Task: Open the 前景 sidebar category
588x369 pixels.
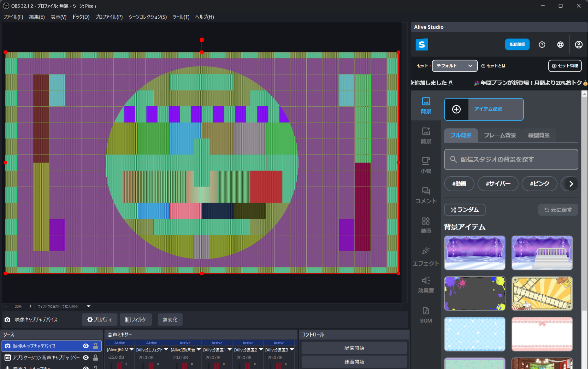Action: coord(426,136)
